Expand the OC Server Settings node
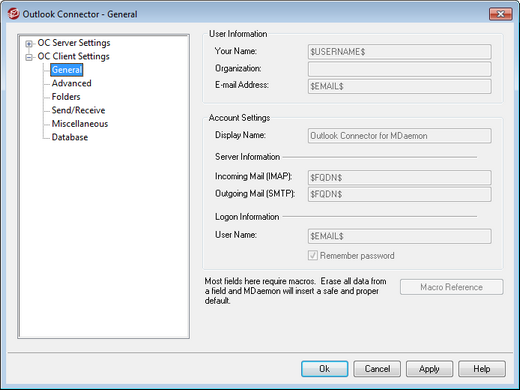Screen dimensions: 520x390 point(29,44)
